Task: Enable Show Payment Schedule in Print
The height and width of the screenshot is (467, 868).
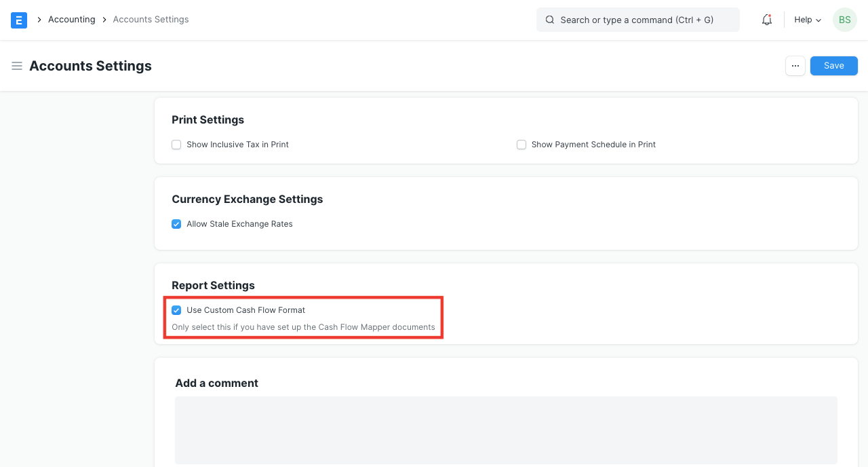Action: tap(521, 145)
